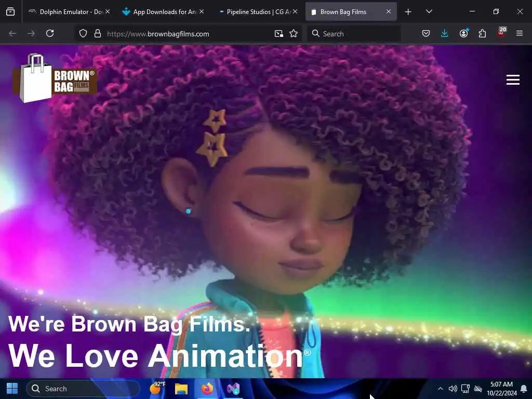Open the network status icon
This screenshot has width=532, height=399.
tap(465, 389)
